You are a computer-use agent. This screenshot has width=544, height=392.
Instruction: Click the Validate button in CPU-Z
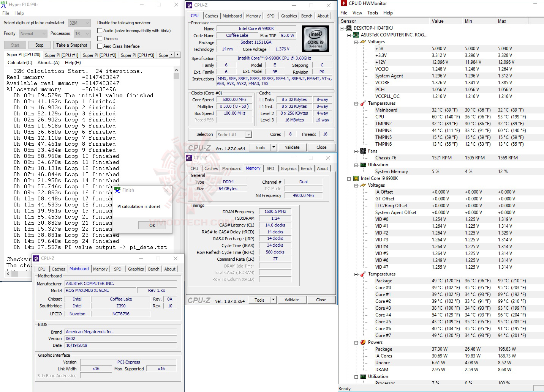[x=292, y=147]
